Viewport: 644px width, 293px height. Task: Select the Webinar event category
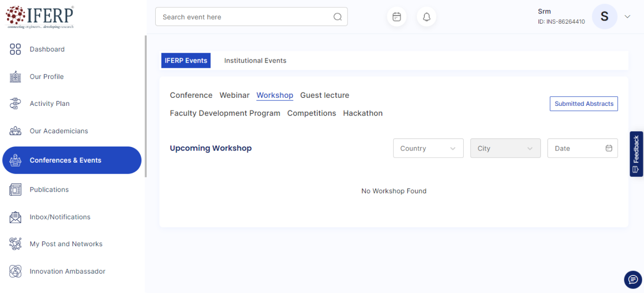(234, 95)
